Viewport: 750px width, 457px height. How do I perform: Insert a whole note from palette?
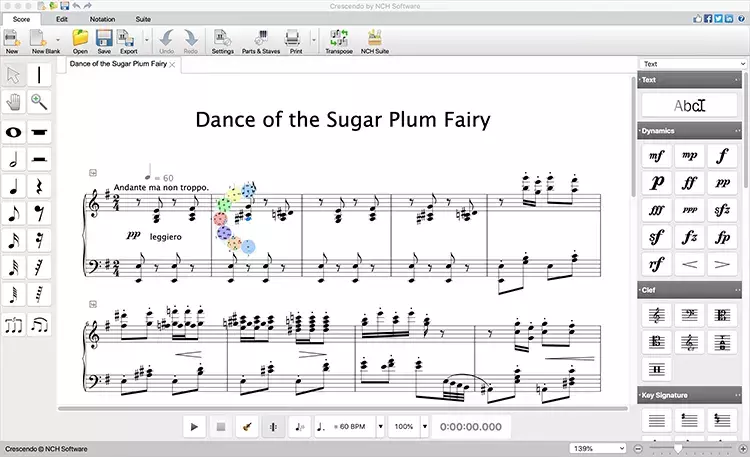(14, 132)
